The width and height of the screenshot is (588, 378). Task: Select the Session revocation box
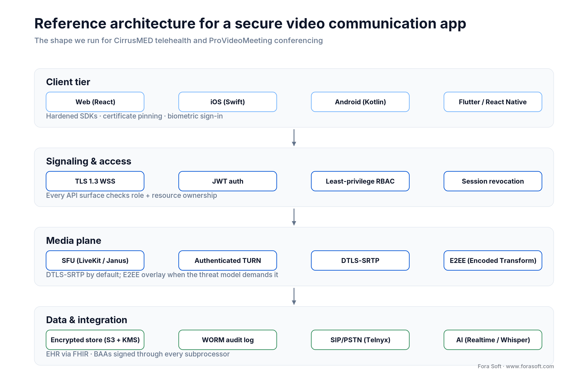[x=493, y=181]
